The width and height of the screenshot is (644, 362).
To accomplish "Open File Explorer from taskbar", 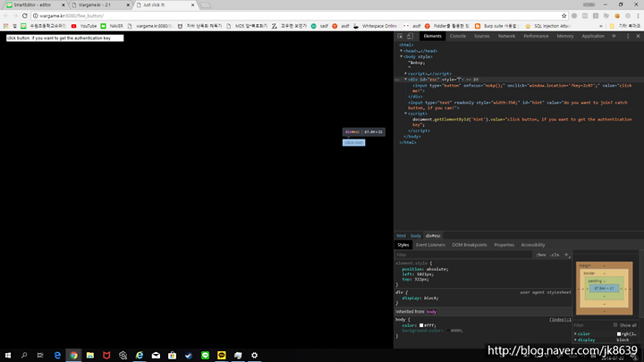I will [x=90, y=355].
